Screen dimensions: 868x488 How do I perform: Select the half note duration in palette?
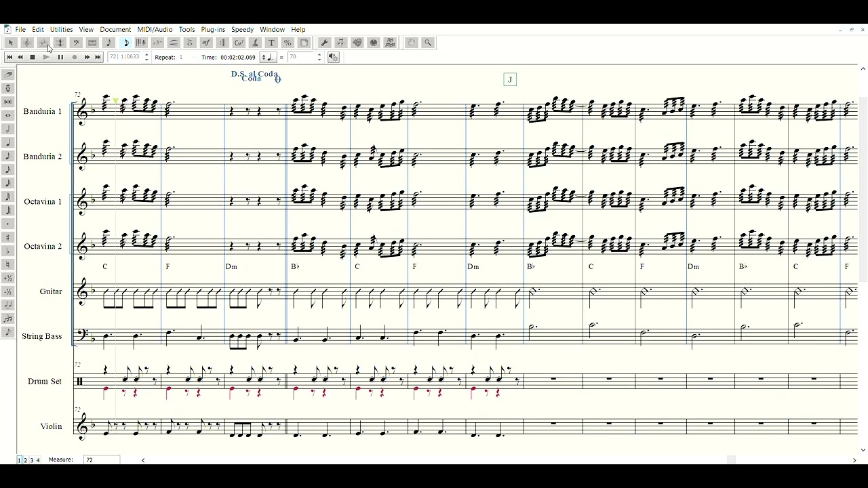8,129
